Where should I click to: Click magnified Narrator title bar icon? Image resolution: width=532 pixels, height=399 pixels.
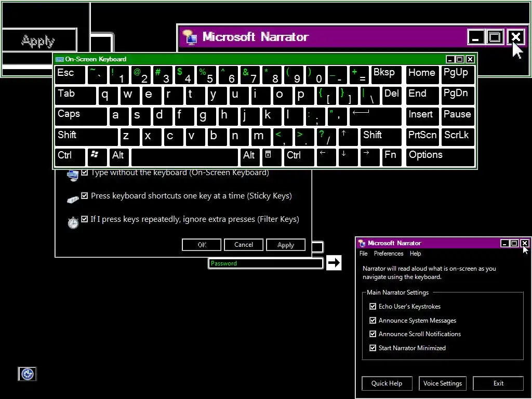(189, 37)
